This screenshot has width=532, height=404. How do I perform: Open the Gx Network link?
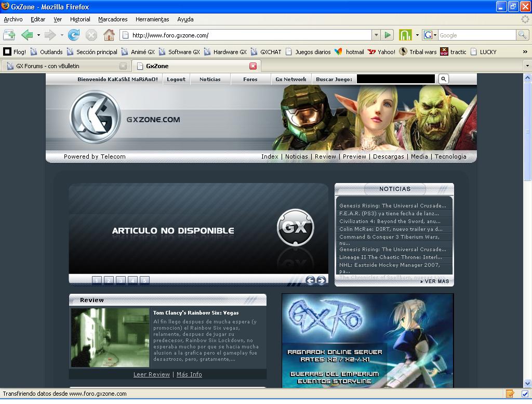pyautogui.click(x=291, y=79)
